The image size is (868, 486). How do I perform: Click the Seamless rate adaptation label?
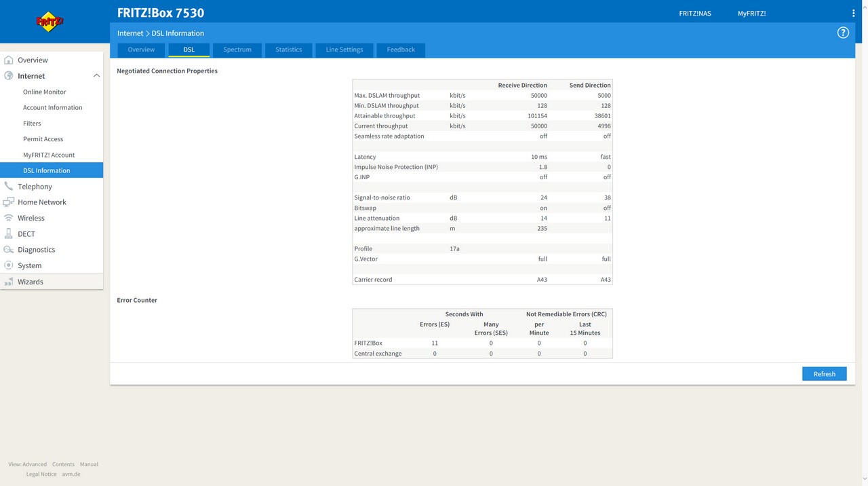tap(389, 136)
